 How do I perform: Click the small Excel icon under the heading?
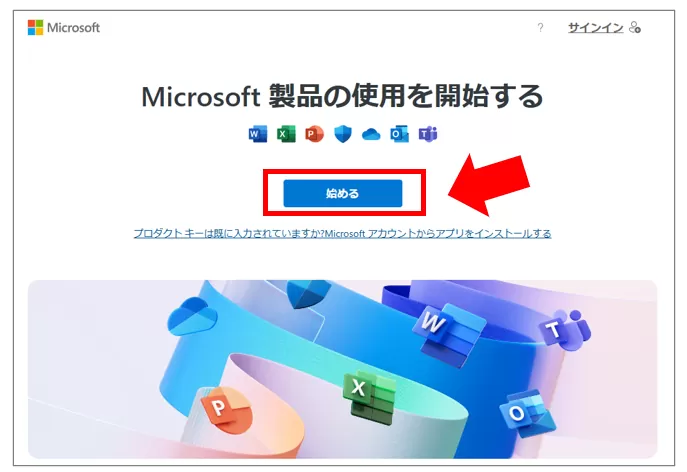(x=286, y=134)
